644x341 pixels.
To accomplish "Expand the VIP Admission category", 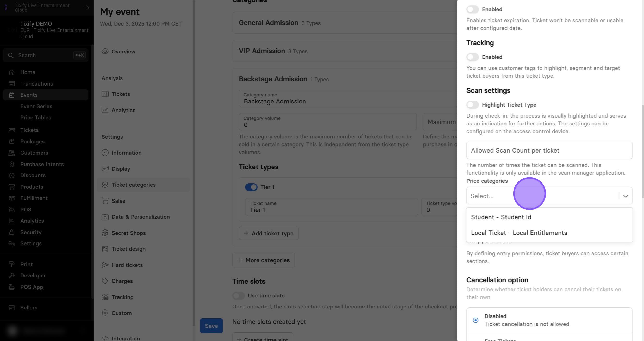I will tap(344, 51).
